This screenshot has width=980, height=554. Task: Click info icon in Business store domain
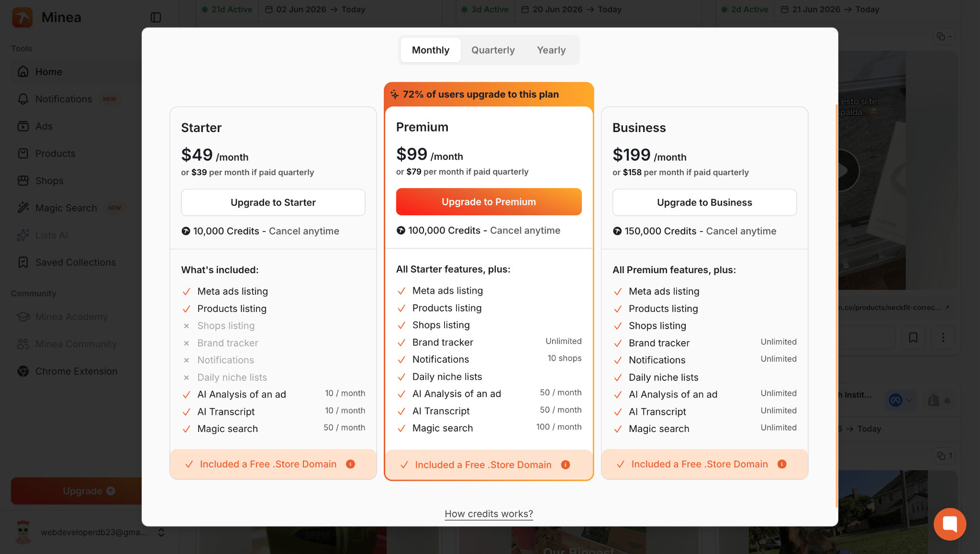click(782, 464)
